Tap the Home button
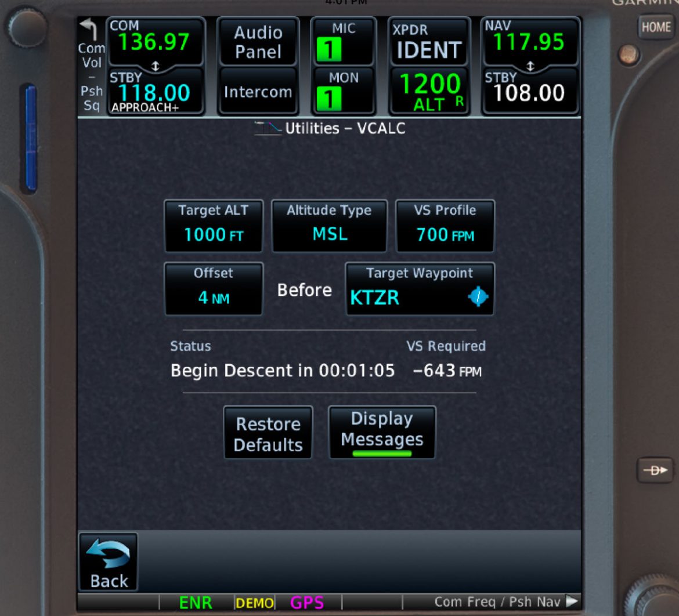The width and height of the screenshot is (679, 616). (x=656, y=27)
